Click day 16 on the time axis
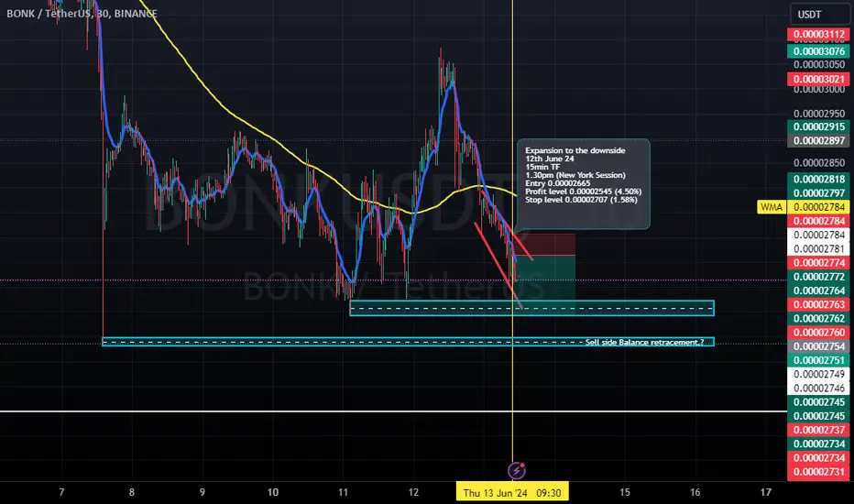 coord(695,492)
